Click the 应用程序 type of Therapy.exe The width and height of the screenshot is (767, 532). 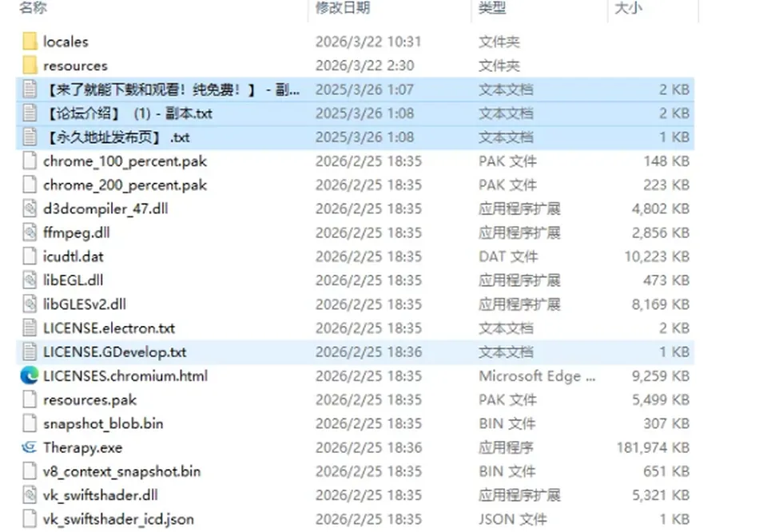(506, 447)
